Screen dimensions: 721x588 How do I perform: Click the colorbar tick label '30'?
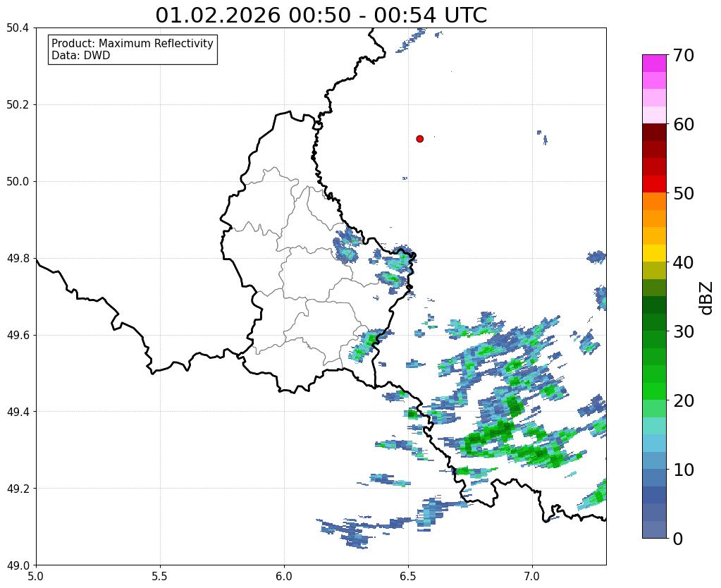683,331
